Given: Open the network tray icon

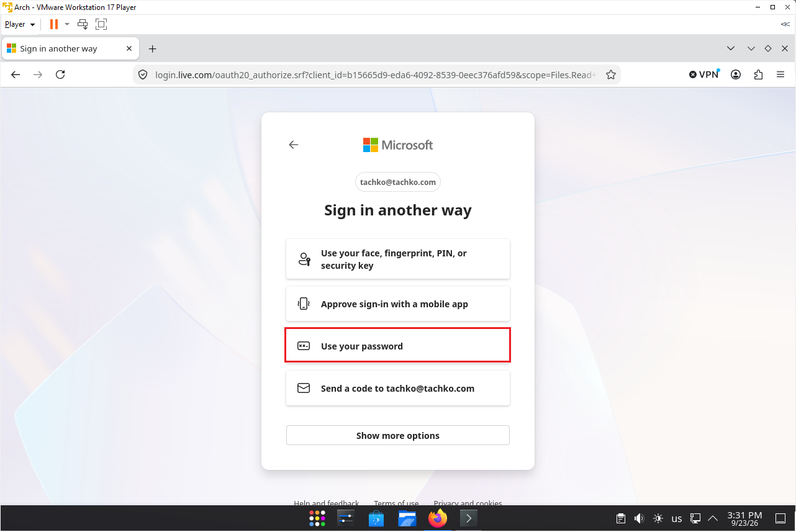Looking at the screenshot, I should click(696, 518).
